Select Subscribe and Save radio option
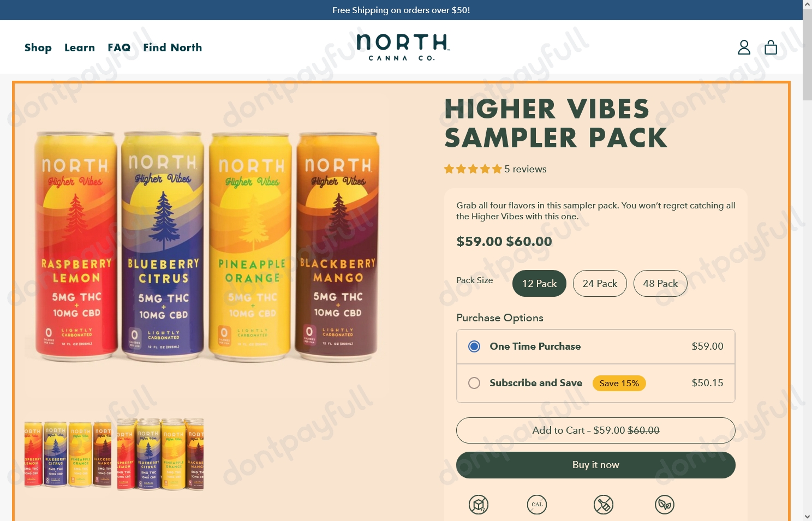 [x=474, y=383]
